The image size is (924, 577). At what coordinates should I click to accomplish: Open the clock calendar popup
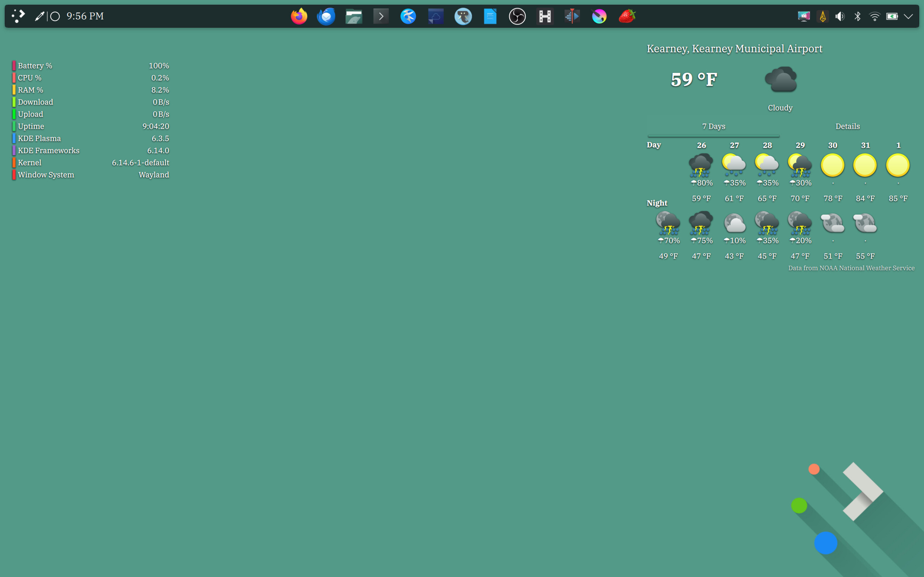point(85,16)
